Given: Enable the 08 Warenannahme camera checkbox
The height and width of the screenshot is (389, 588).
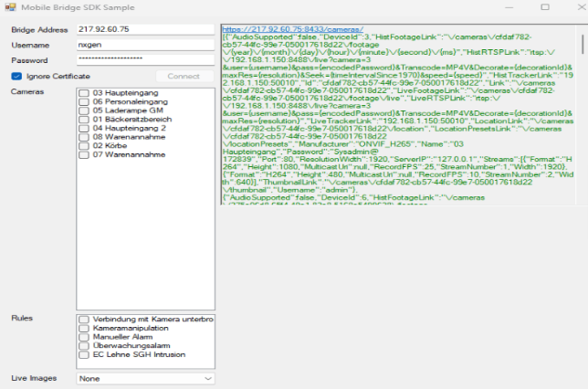Looking at the screenshot, I should [x=84, y=137].
